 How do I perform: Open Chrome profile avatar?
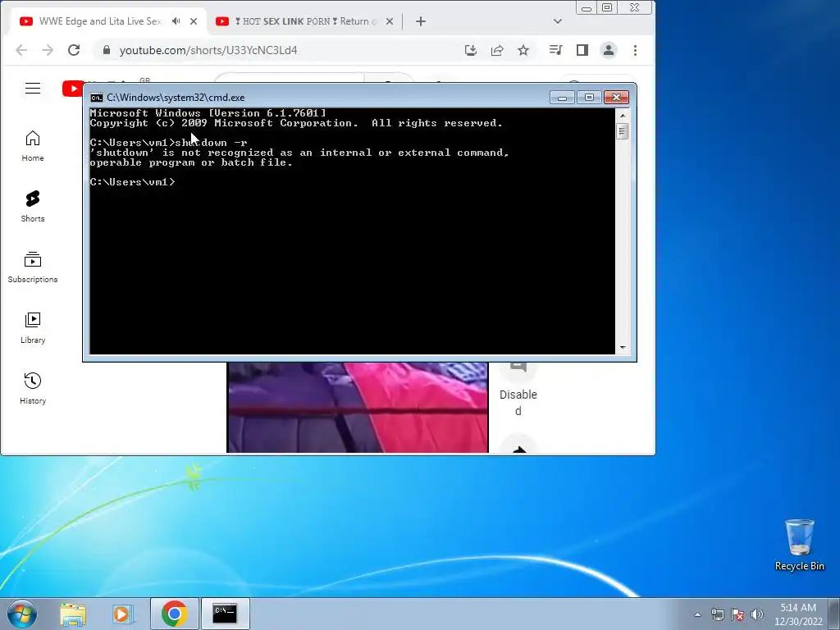(x=609, y=50)
